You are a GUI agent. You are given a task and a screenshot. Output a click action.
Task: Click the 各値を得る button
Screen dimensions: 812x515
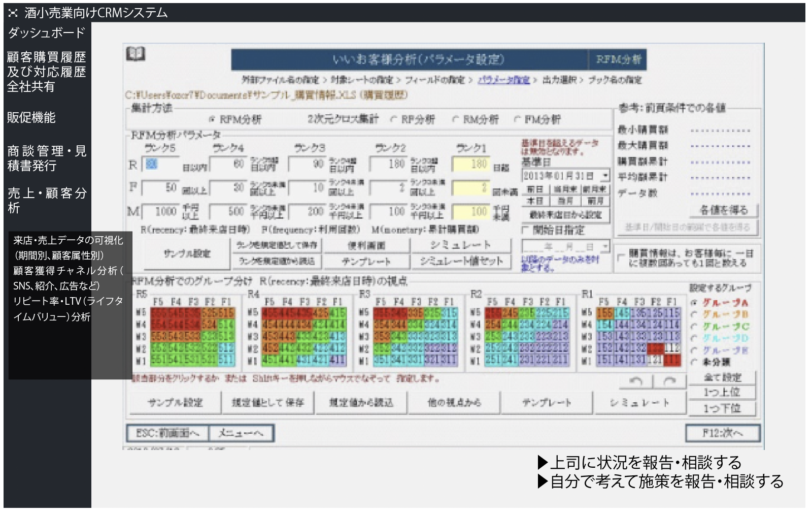724,210
